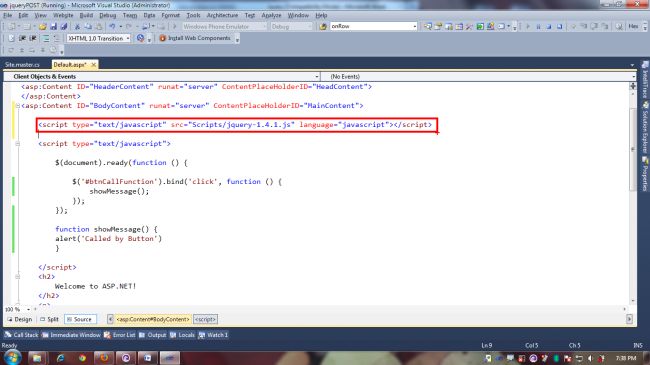The width and height of the screenshot is (650, 365).
Task: Open Firefox from the taskbar
Action: tap(104, 358)
